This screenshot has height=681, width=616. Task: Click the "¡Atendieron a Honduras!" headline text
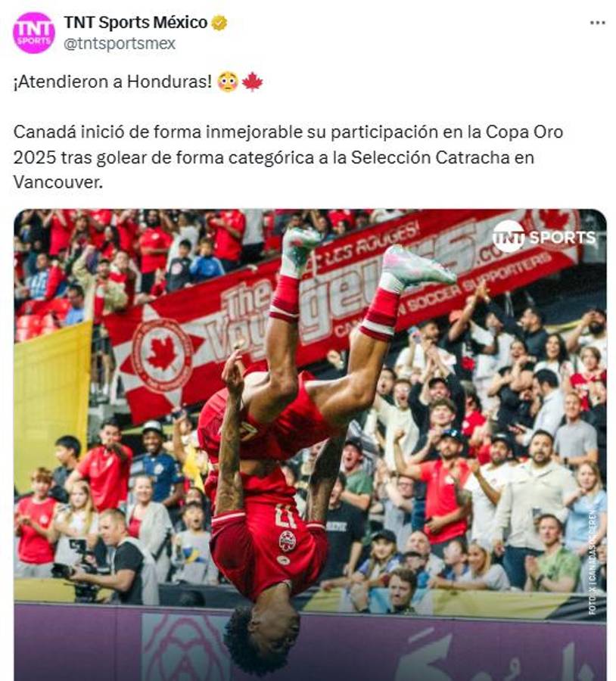113,82
